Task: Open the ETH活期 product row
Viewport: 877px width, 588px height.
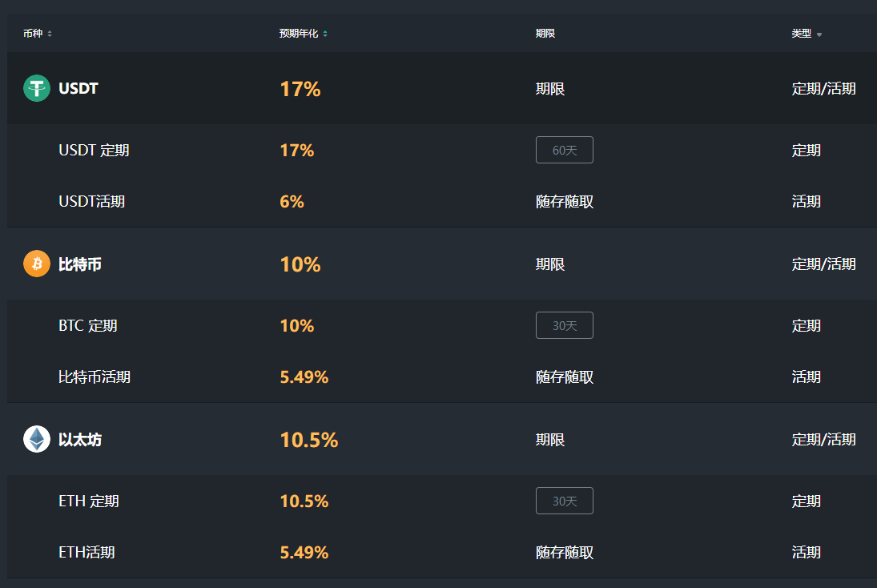Action: pyautogui.click(x=86, y=552)
